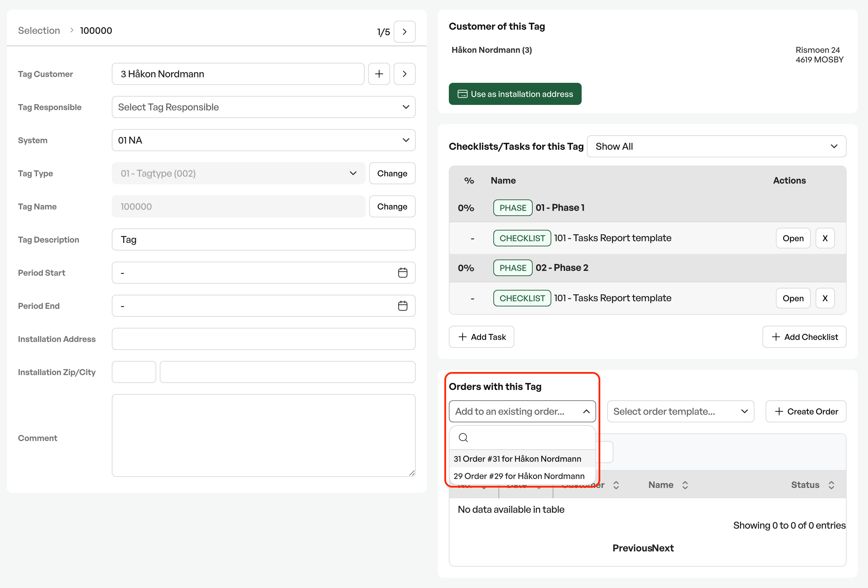868x588 pixels.
Task: Click the Period End date field
Action: 264,306
